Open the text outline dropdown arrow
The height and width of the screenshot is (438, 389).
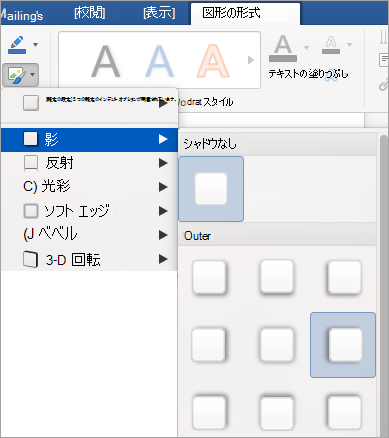tap(349, 44)
